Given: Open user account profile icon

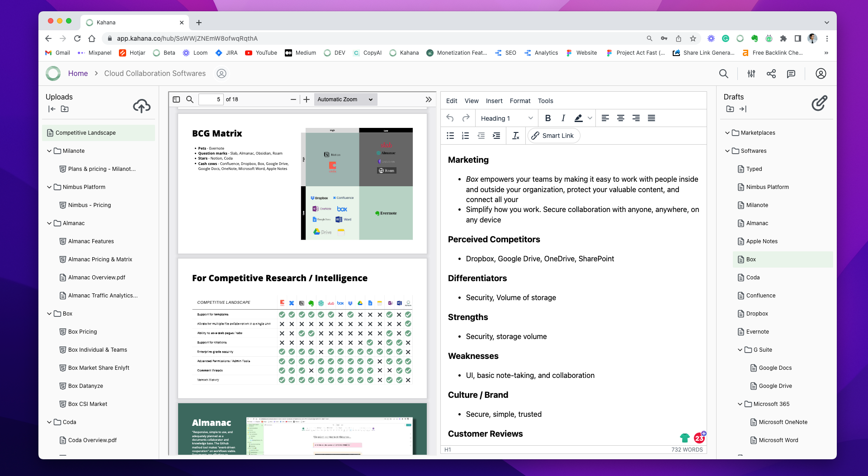Looking at the screenshot, I should (x=821, y=74).
